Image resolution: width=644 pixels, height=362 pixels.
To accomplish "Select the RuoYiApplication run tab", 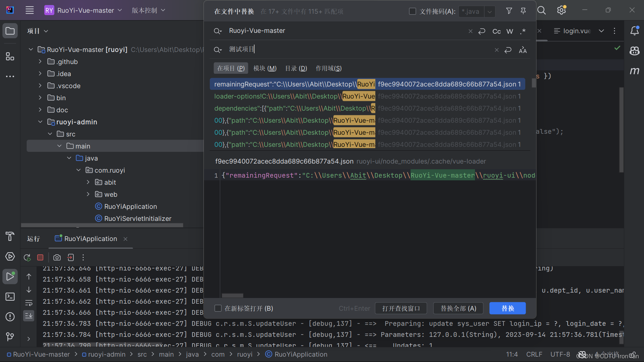I will click(x=91, y=239).
